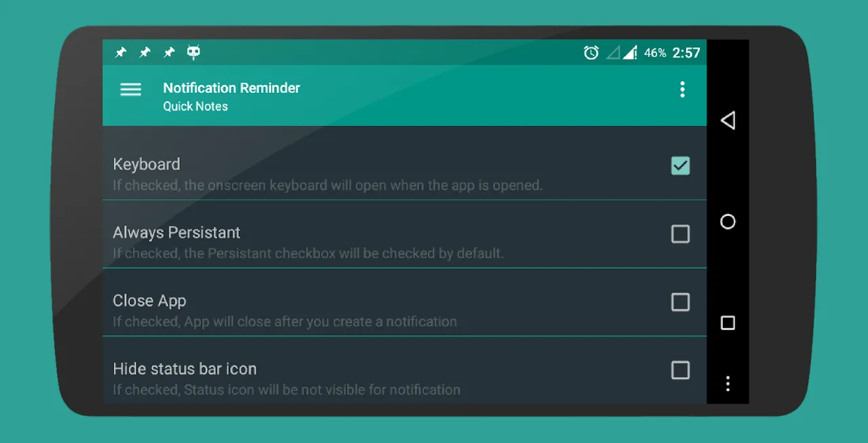The image size is (868, 443).
Task: Uncheck the Keyboard checkbox
Action: 680,166
